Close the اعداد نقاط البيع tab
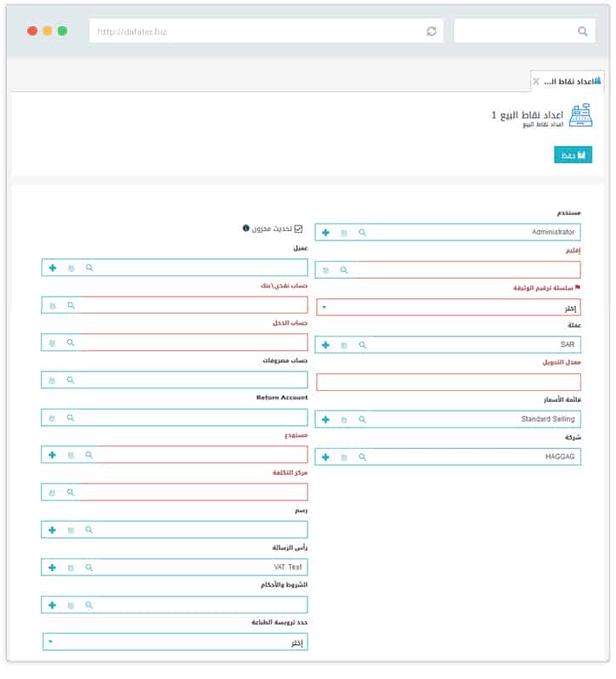This screenshot has height=679, width=616. pos(536,81)
